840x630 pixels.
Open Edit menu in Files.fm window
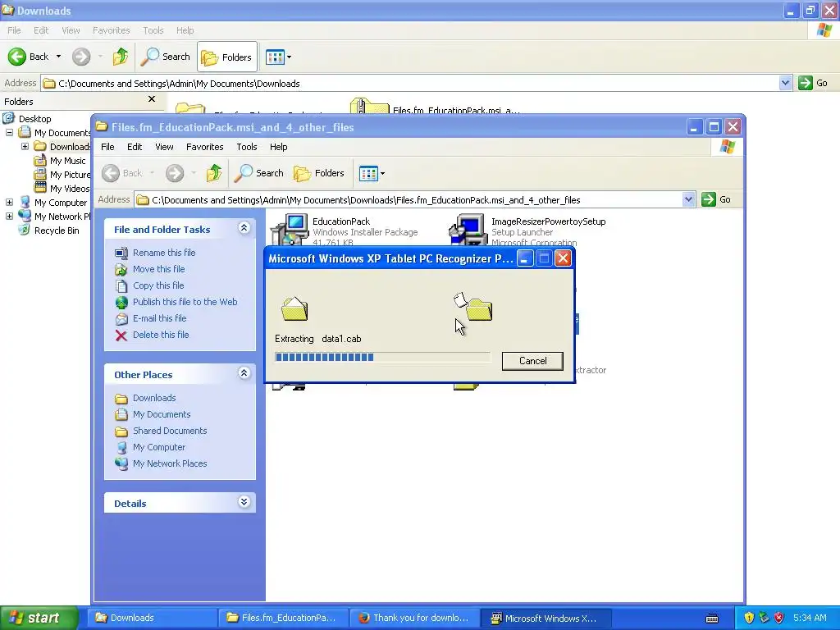135,147
